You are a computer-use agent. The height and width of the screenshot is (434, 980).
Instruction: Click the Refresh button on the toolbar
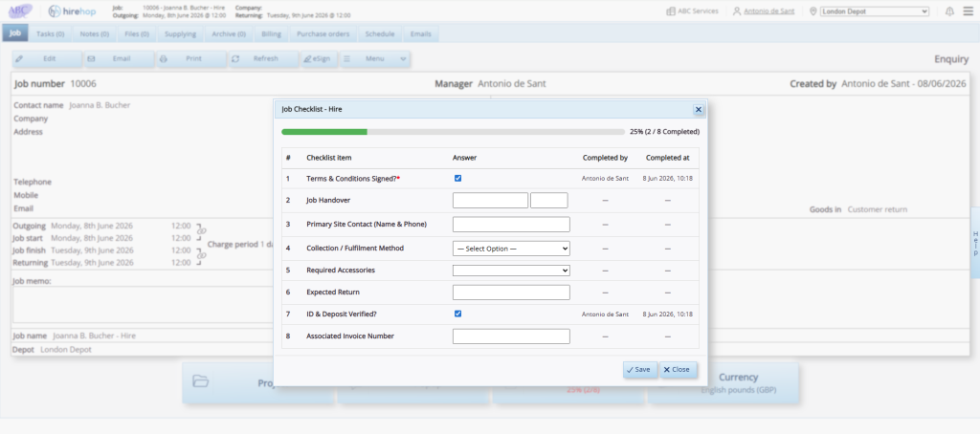coord(263,58)
